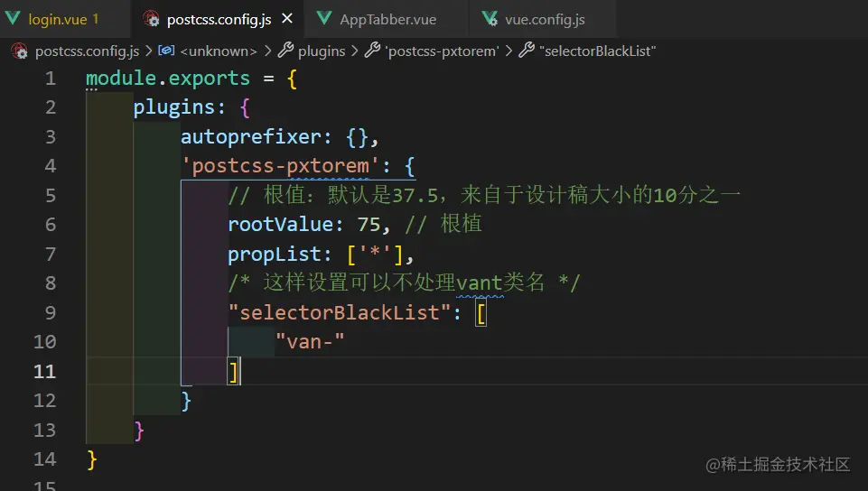Click the wrench icon before "selectorBlackList" breadcrumb
Screen dimensions: 868x491
[x=527, y=51]
